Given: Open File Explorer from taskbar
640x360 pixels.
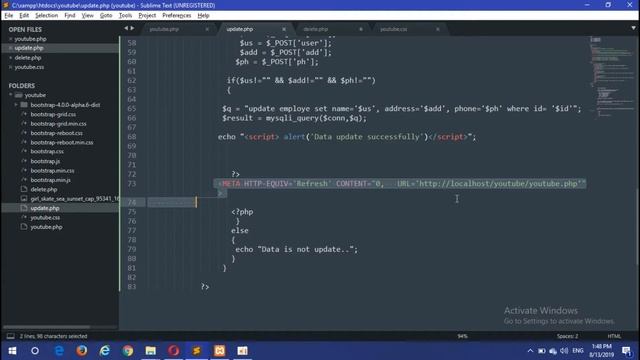Looking at the screenshot, I should point(151,351).
